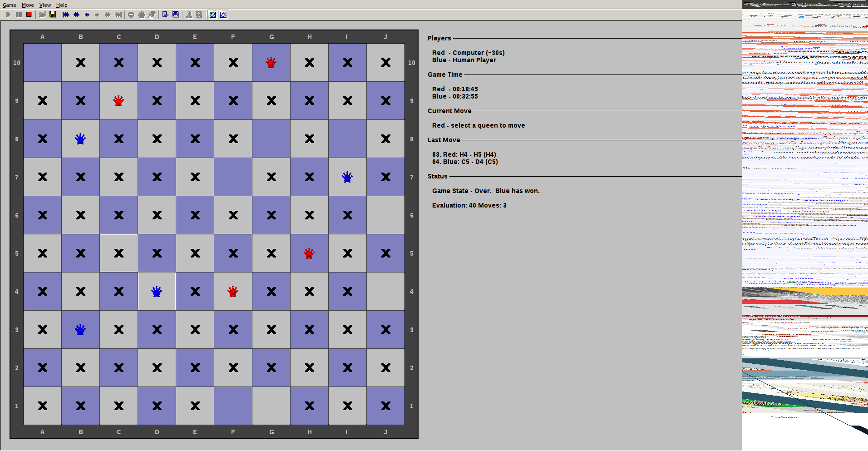This screenshot has width=868, height=451.
Task: Select the red queen on F4
Action: point(233,292)
